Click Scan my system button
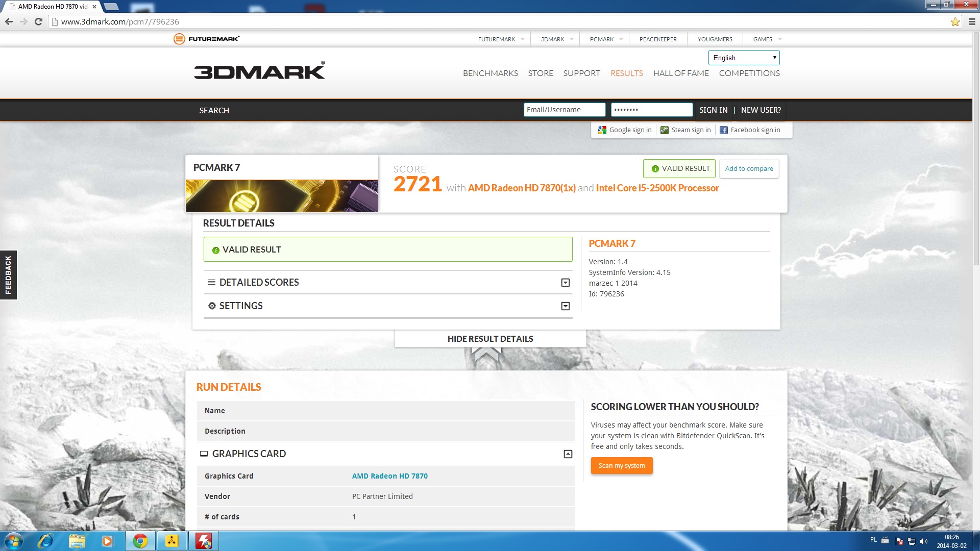Screen dimensions: 980x551 [x=621, y=466]
